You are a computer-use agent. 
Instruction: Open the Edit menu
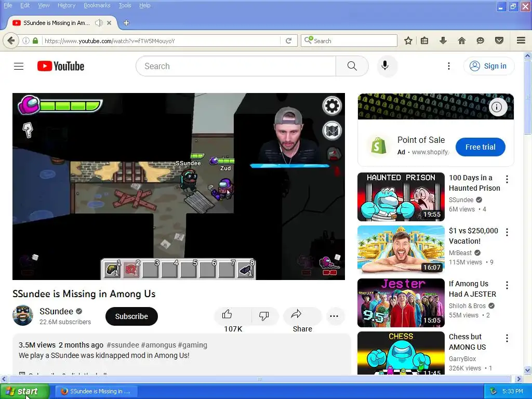click(25, 5)
